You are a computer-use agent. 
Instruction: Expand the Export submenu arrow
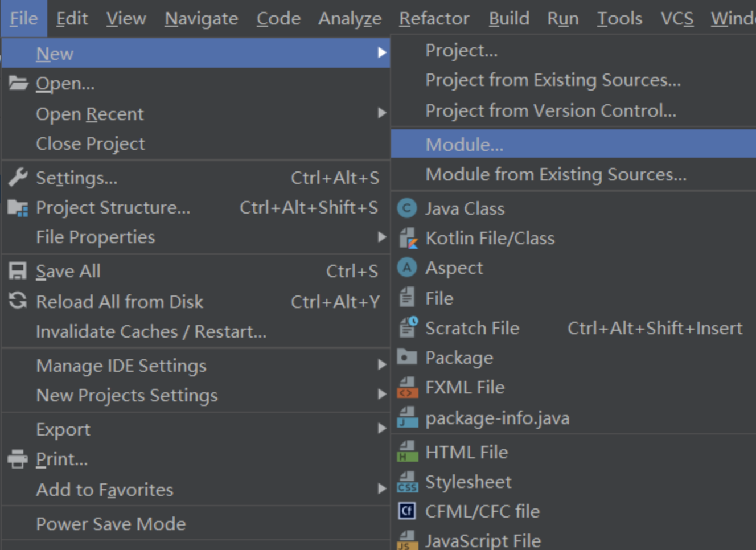[x=381, y=429]
